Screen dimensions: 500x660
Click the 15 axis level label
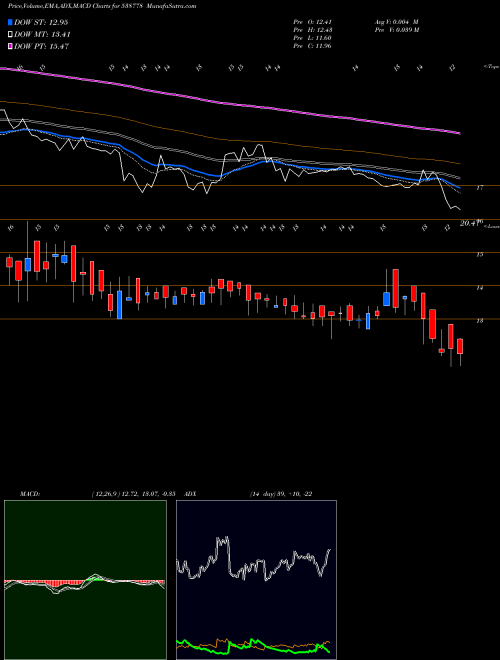pos(480,255)
